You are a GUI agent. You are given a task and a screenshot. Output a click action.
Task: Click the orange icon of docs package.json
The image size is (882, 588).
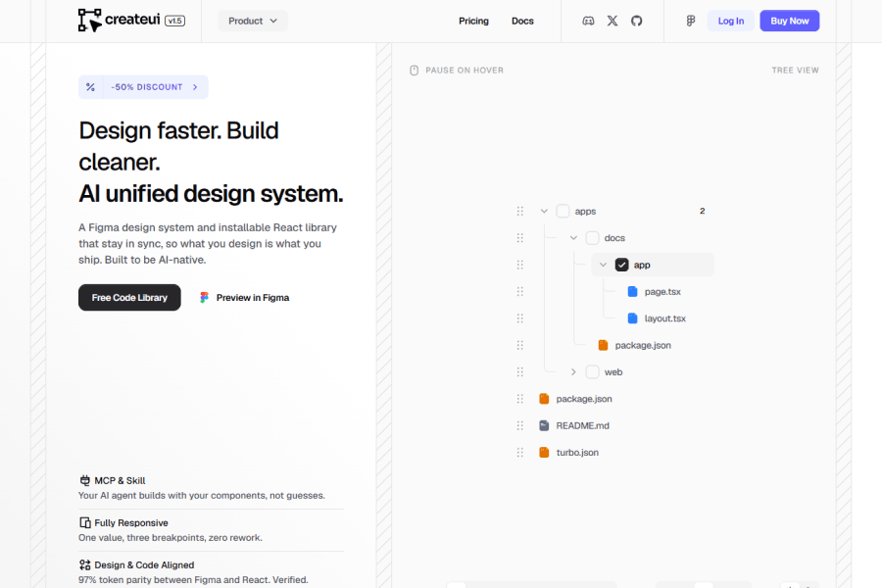pyautogui.click(x=603, y=345)
